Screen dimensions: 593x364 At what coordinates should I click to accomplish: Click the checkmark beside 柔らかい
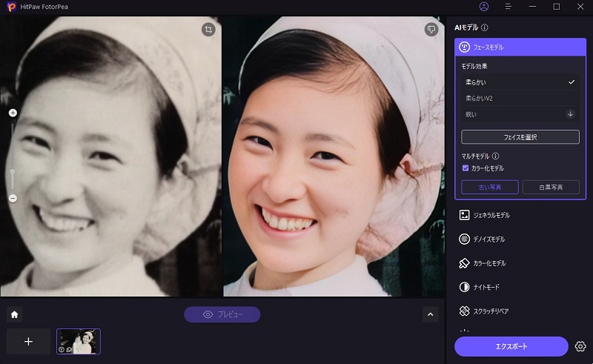pos(572,82)
